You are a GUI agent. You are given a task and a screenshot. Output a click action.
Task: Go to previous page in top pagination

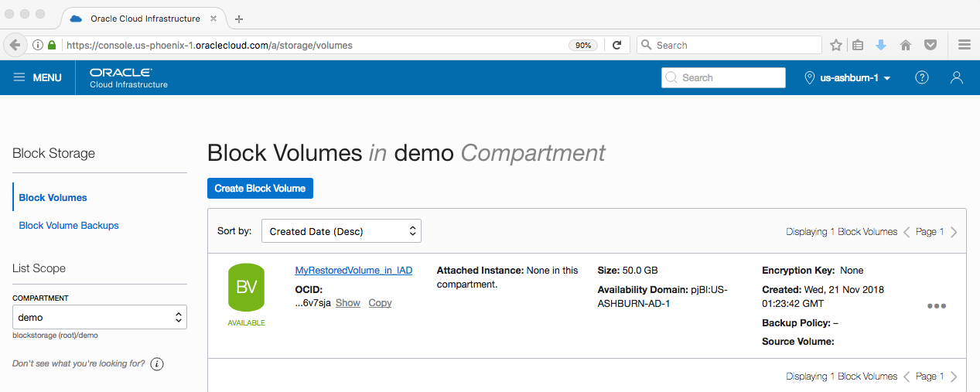[907, 232]
